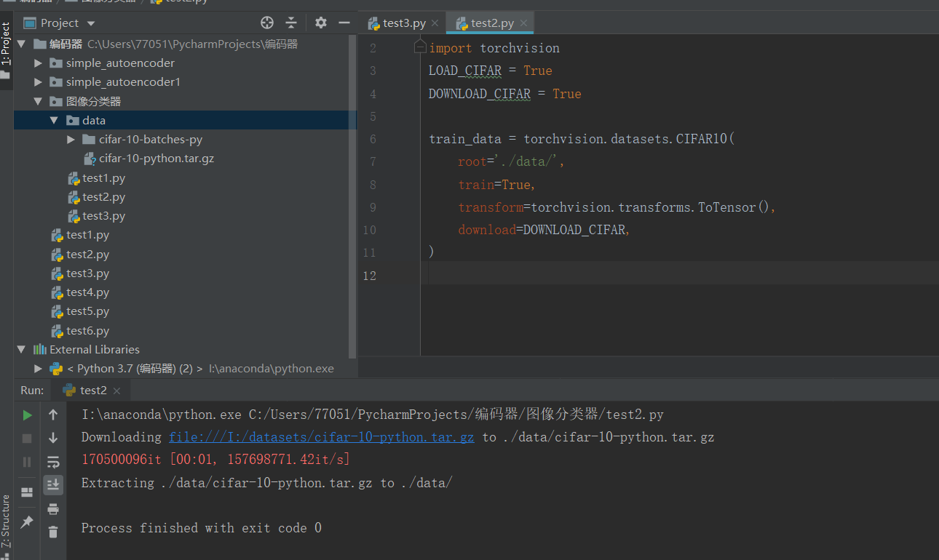The image size is (939, 560).
Task: Collapse the 编码器 project root
Action: 22,44
